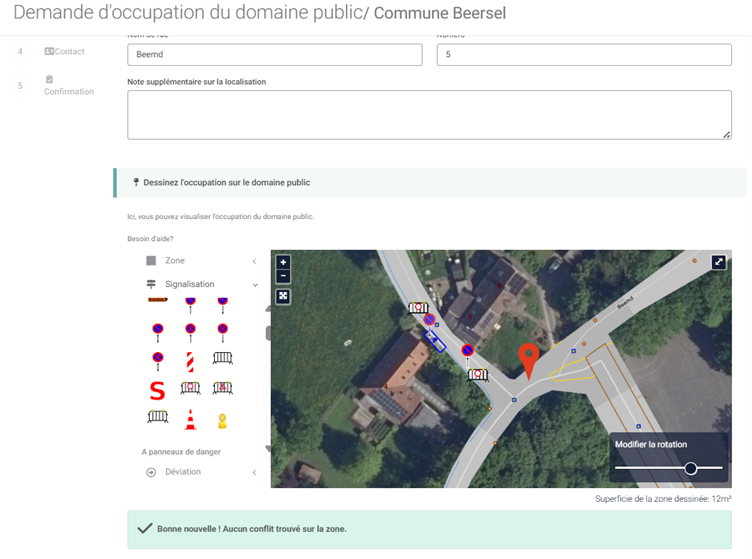
Task: Select no-parking sign with down arrow, top row
Action: [223, 305]
